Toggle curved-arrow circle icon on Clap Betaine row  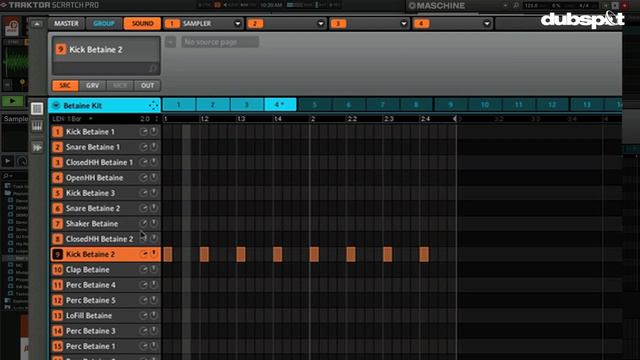tap(144, 270)
